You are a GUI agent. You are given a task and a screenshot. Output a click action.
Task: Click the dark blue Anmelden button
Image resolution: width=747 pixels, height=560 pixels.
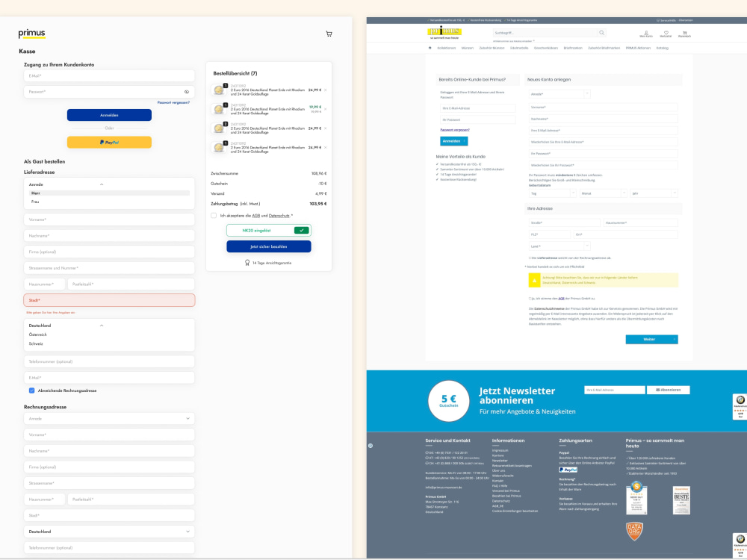pyautogui.click(x=109, y=115)
